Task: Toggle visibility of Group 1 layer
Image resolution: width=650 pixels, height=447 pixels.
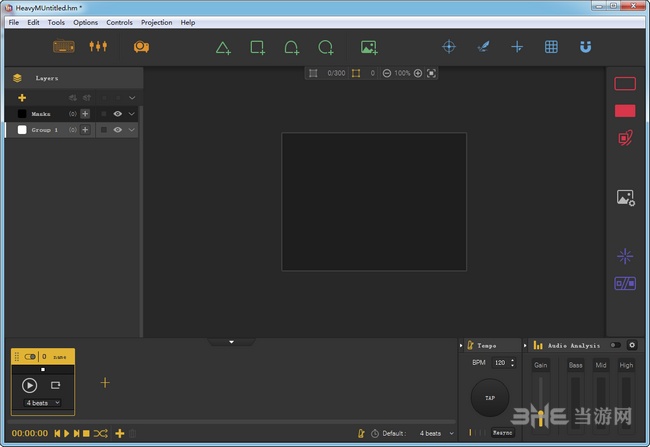Action: coord(118,130)
